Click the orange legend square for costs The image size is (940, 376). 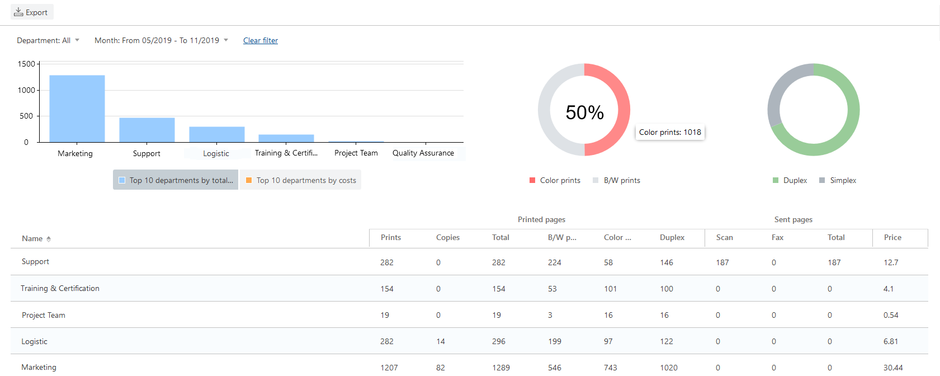pos(249,180)
